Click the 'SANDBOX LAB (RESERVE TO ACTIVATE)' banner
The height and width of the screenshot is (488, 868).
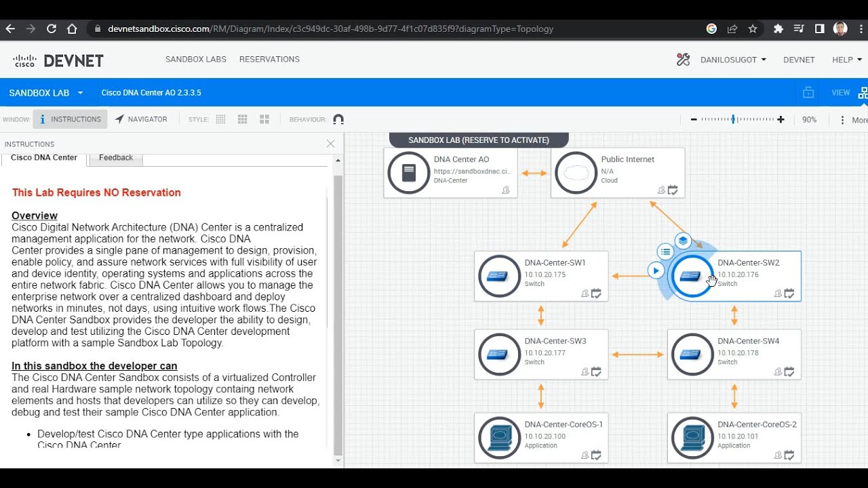point(479,140)
